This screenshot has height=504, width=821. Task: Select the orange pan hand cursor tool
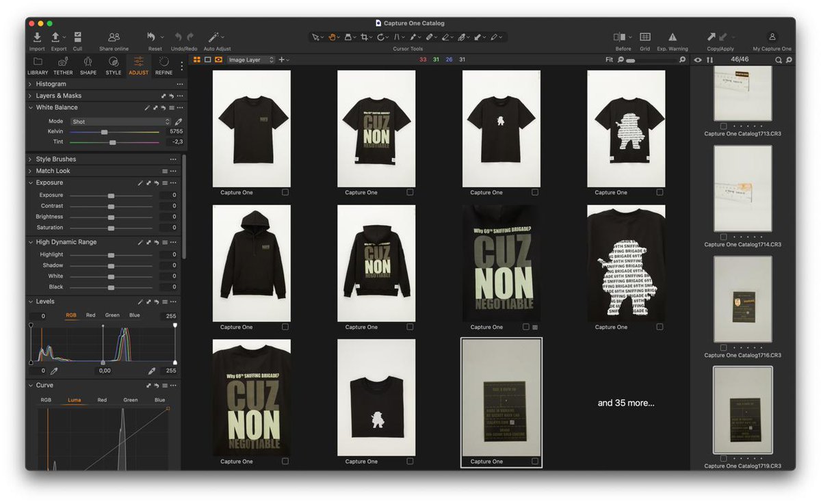[x=332, y=37]
